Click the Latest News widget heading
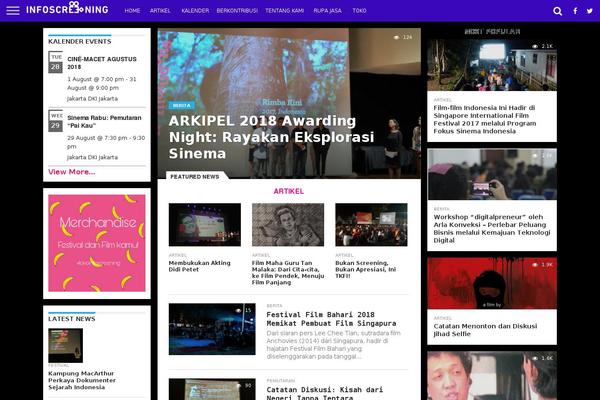Image resolution: width=600 pixels, height=400 pixels. pos(72,319)
